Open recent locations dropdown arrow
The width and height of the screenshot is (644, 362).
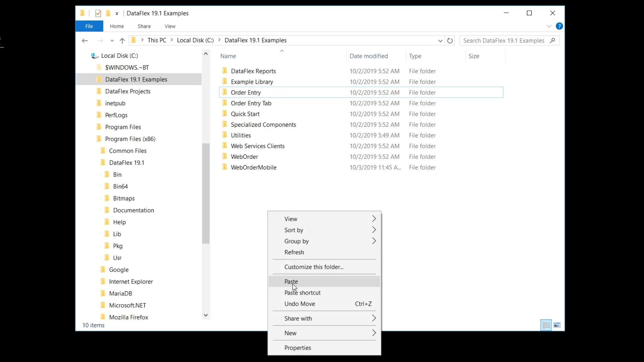point(112,41)
